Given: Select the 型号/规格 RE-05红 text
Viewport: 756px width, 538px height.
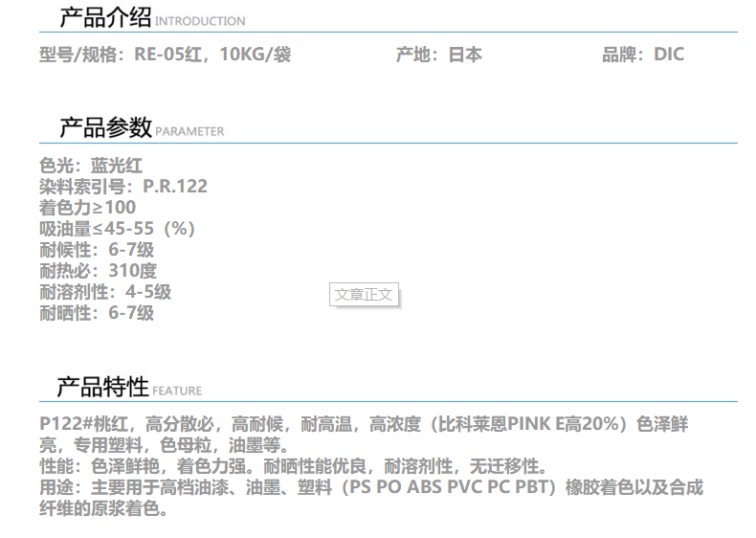Looking at the screenshot, I should point(165,55).
